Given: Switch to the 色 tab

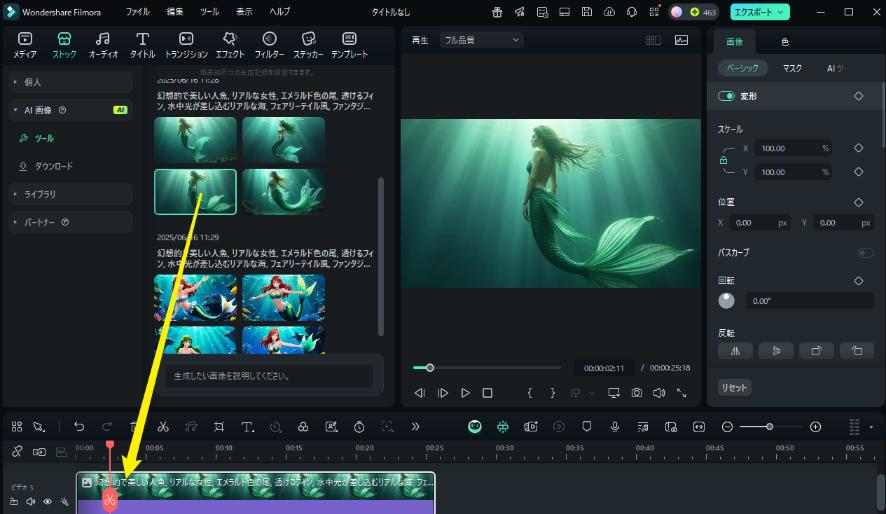Looking at the screenshot, I should click(x=785, y=42).
